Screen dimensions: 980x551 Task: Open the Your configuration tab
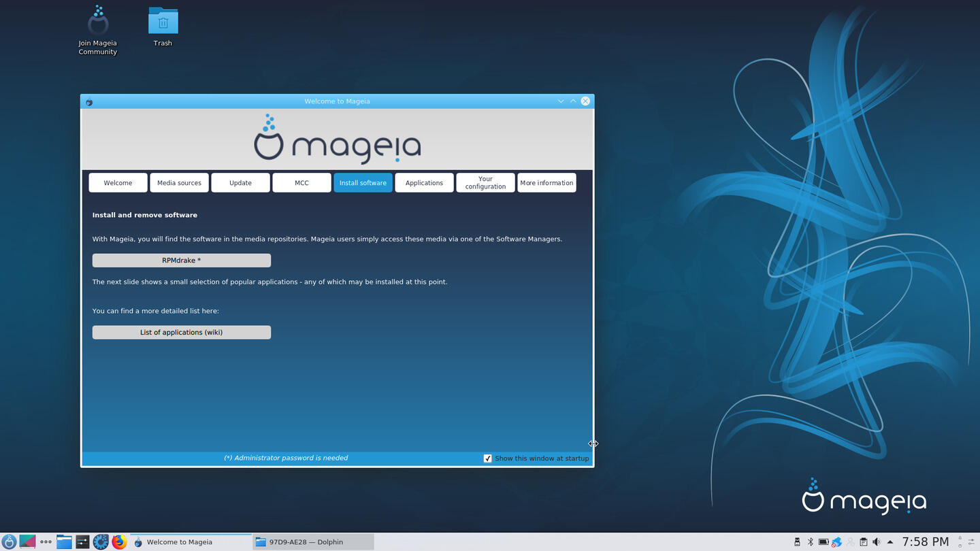485,183
